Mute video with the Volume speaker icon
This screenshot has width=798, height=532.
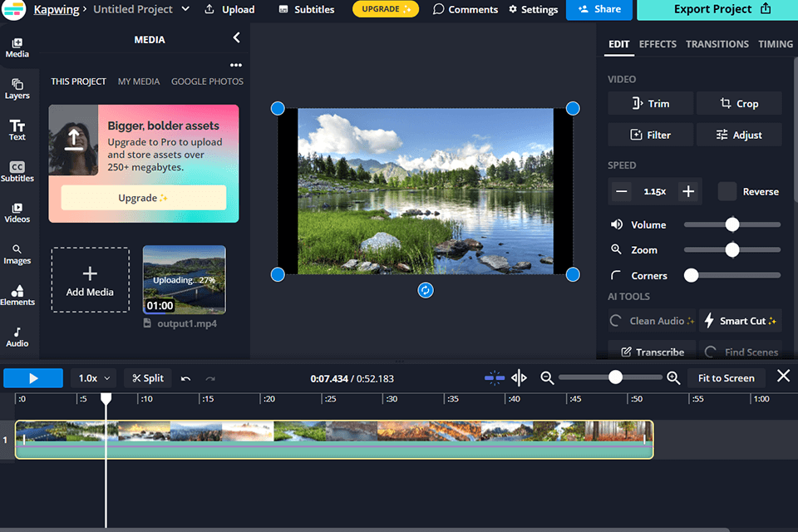[x=616, y=224]
